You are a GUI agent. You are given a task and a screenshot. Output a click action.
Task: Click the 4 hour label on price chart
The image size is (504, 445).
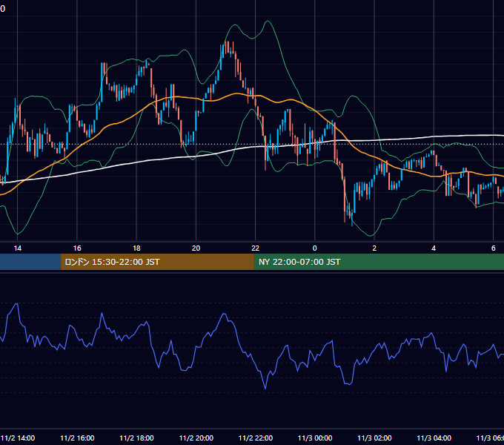(434, 248)
